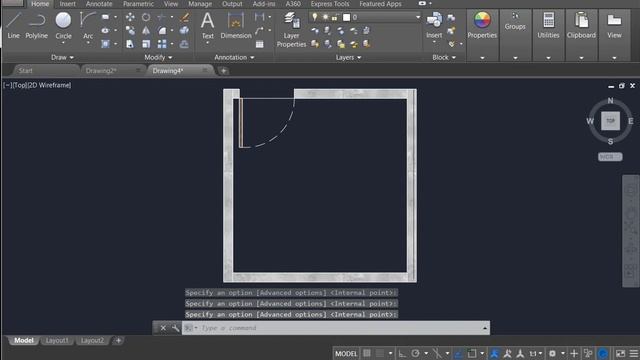Pick the Erase tool
This screenshot has width=640, height=360.
184,17
